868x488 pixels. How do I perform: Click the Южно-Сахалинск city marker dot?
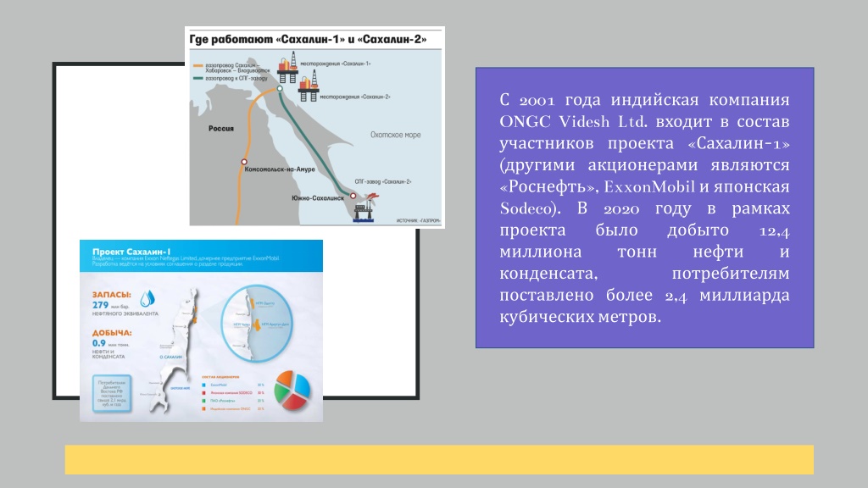click(353, 196)
